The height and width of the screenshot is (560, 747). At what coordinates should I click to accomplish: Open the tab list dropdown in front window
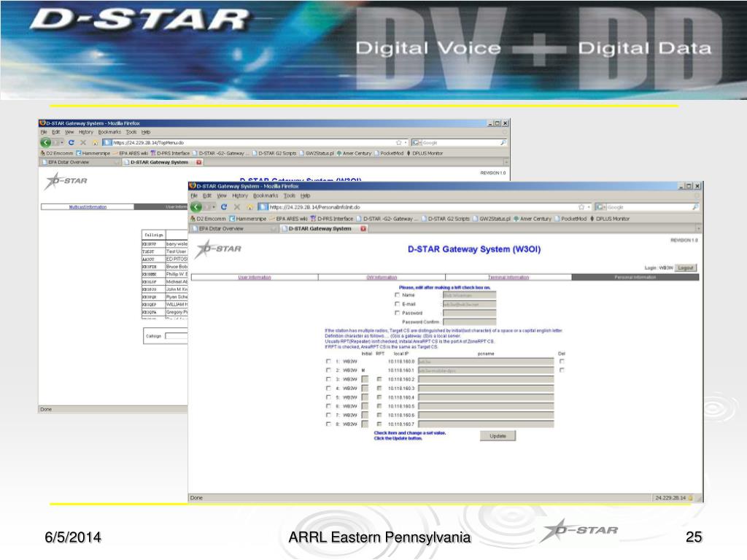point(698,229)
